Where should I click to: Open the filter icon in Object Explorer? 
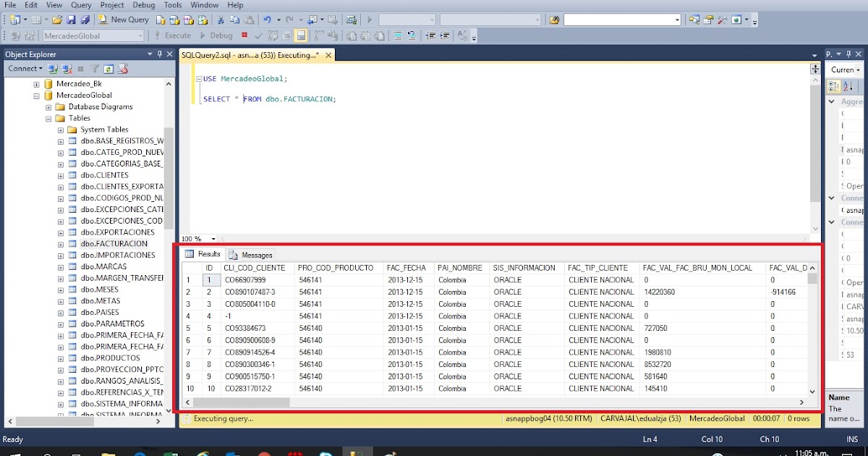pyautogui.click(x=94, y=68)
